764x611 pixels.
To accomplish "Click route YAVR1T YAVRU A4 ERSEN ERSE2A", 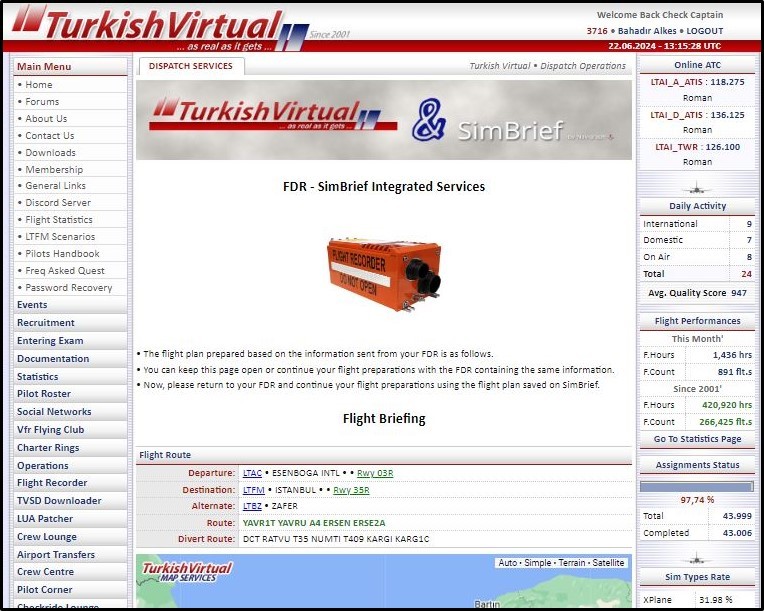I will click(x=314, y=523).
